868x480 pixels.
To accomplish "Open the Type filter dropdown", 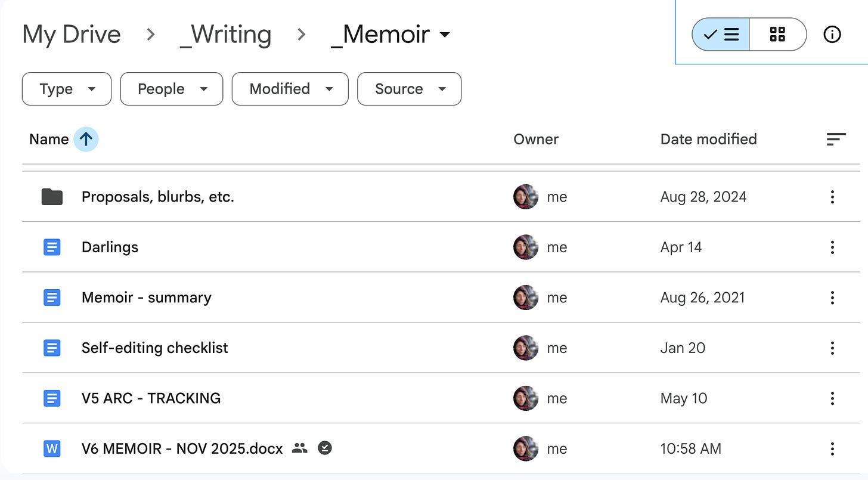I will click(67, 89).
